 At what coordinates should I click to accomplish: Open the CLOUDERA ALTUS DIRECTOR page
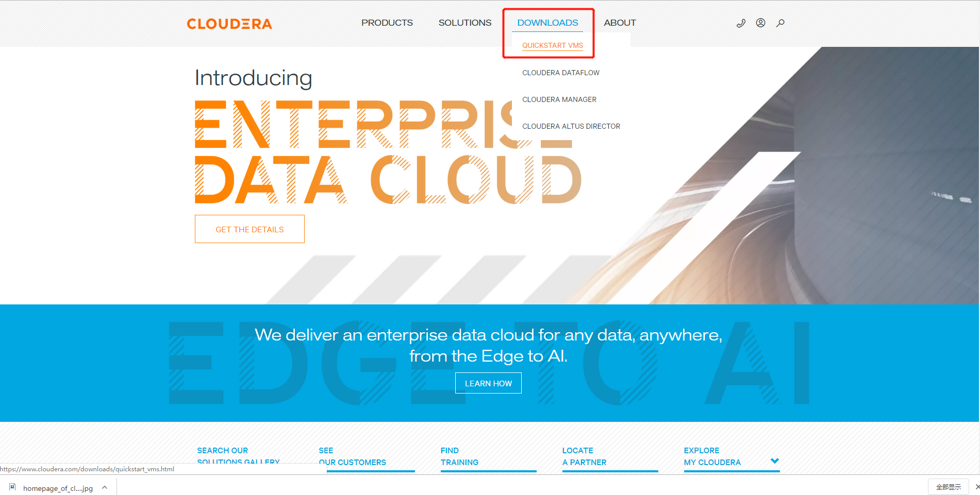571,126
